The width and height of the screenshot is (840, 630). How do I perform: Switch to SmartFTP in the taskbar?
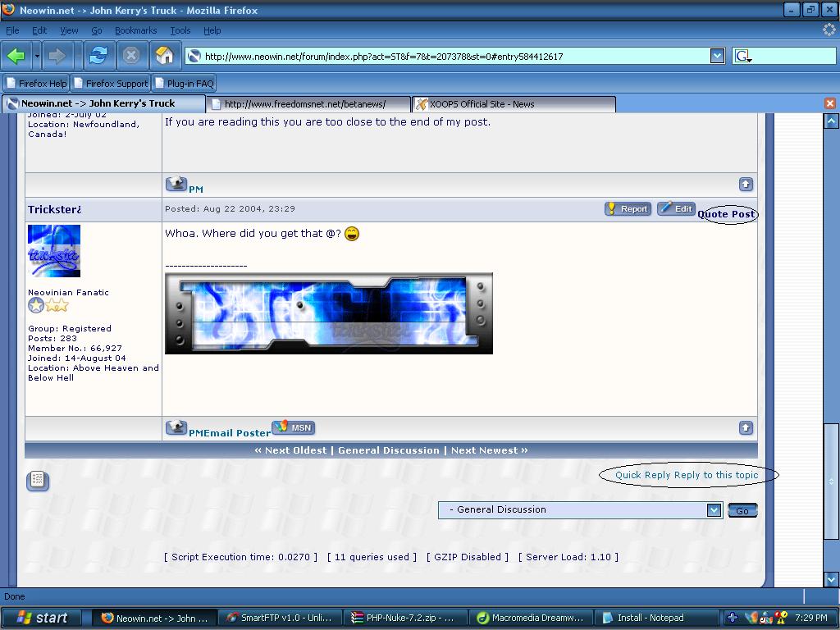tap(281, 618)
